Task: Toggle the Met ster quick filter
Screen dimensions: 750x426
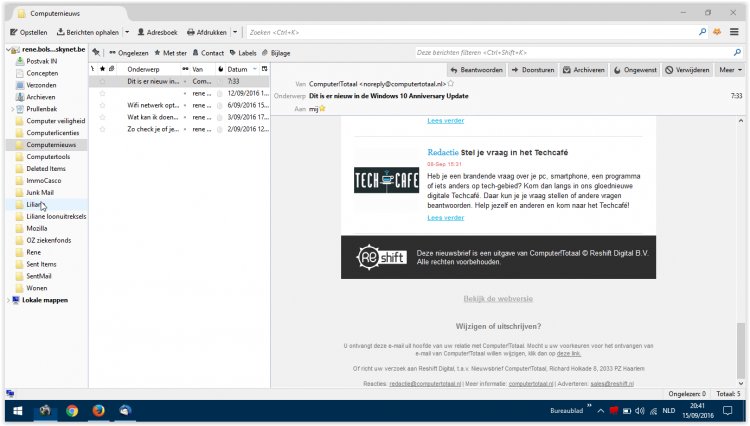Action: [x=169, y=52]
